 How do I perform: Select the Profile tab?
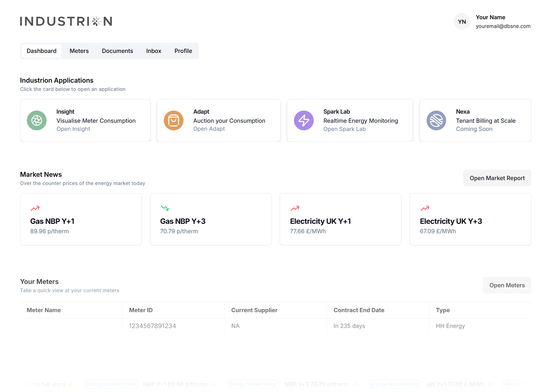pos(183,51)
